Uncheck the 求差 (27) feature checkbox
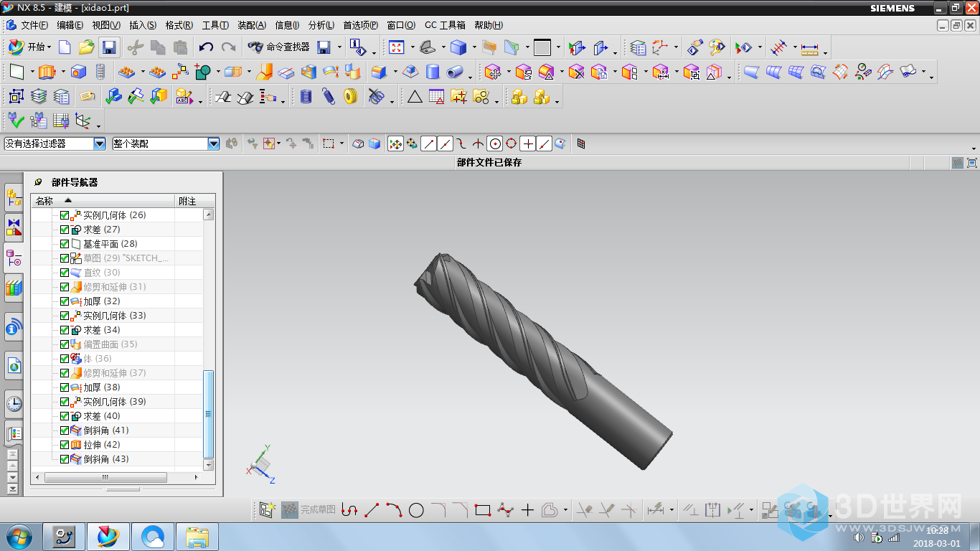 click(x=65, y=230)
